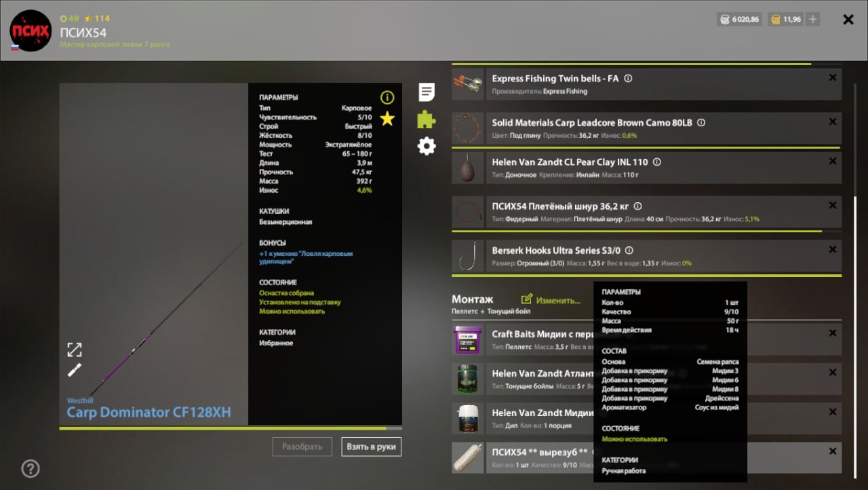868x490 pixels.
Task: Select the Craft Baits purple bucket thumbnail
Action: tap(468, 340)
